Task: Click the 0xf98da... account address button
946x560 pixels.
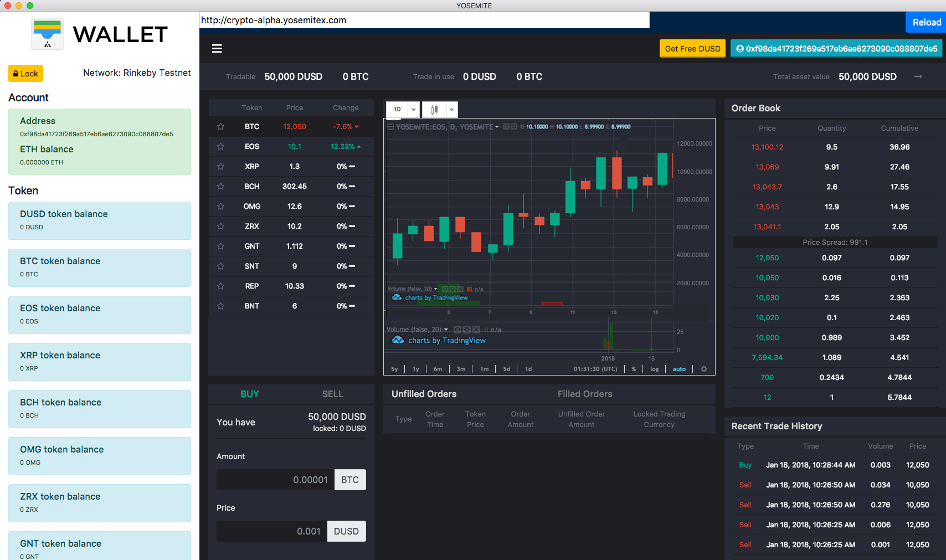Action: (836, 49)
